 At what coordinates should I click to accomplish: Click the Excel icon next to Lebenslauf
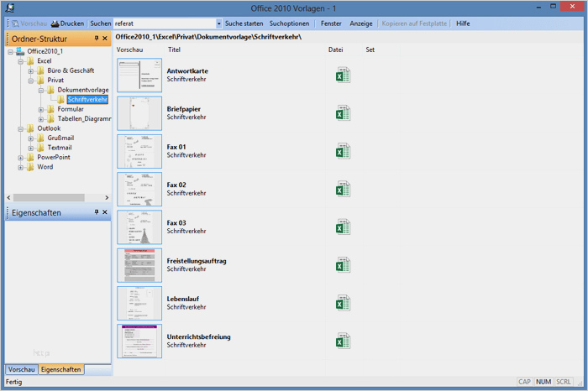coord(343,303)
